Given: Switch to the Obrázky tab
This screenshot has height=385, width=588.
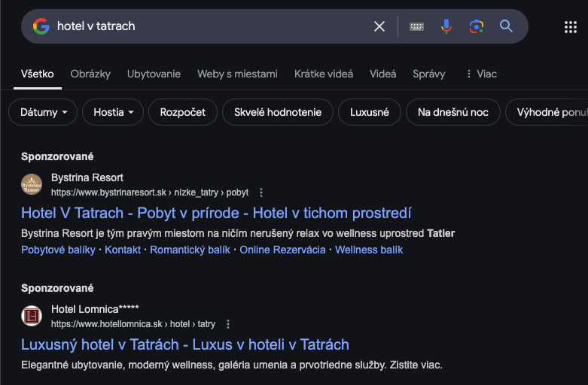Looking at the screenshot, I should (x=90, y=74).
